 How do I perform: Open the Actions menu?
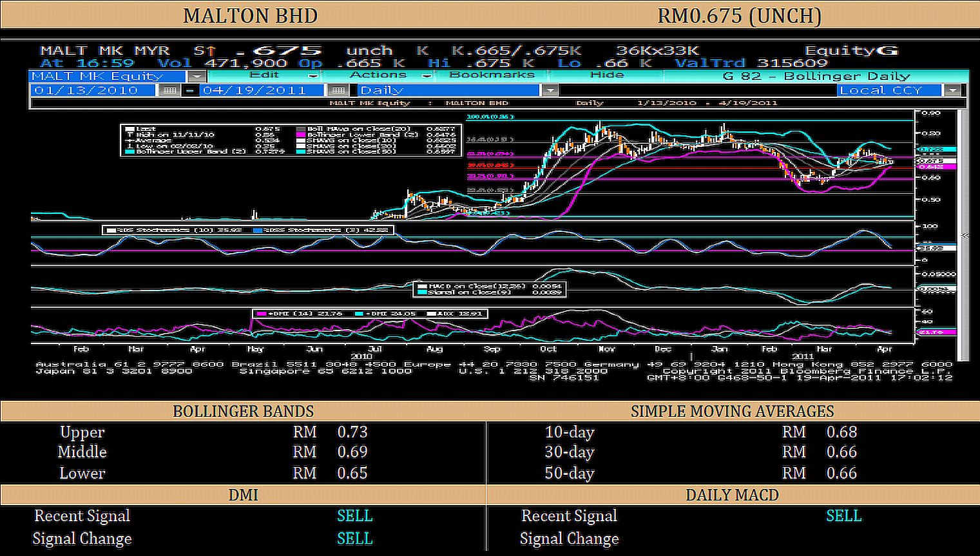click(378, 75)
